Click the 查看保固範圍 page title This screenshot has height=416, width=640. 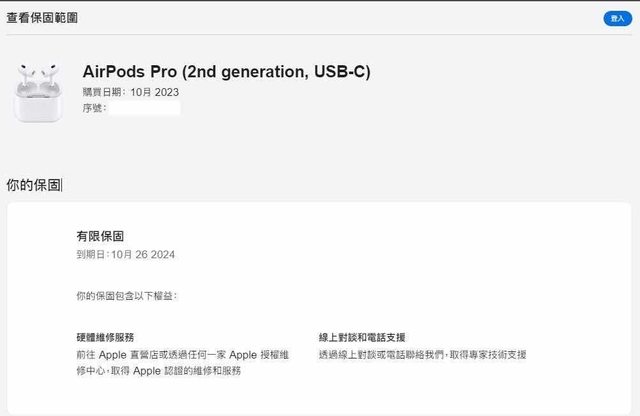click(43, 18)
